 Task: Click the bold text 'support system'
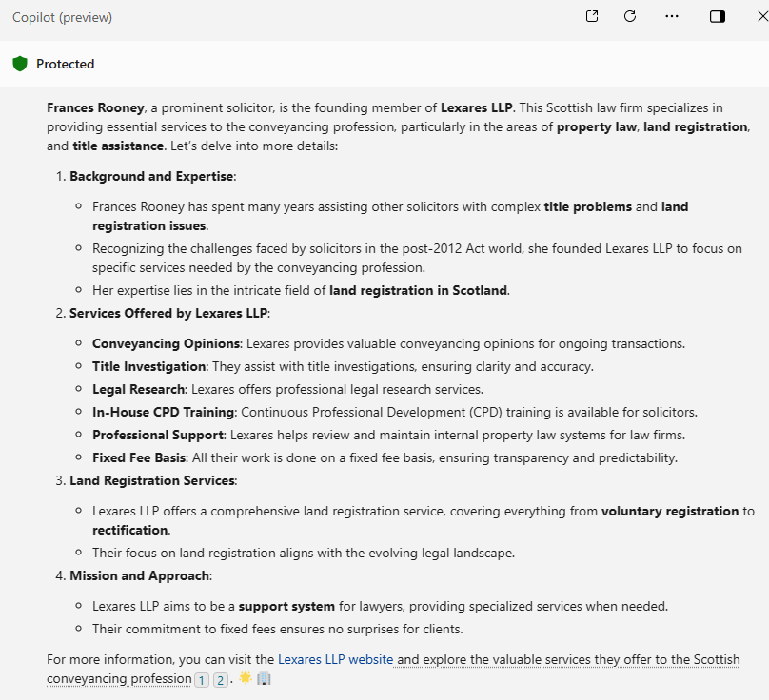[286, 607]
